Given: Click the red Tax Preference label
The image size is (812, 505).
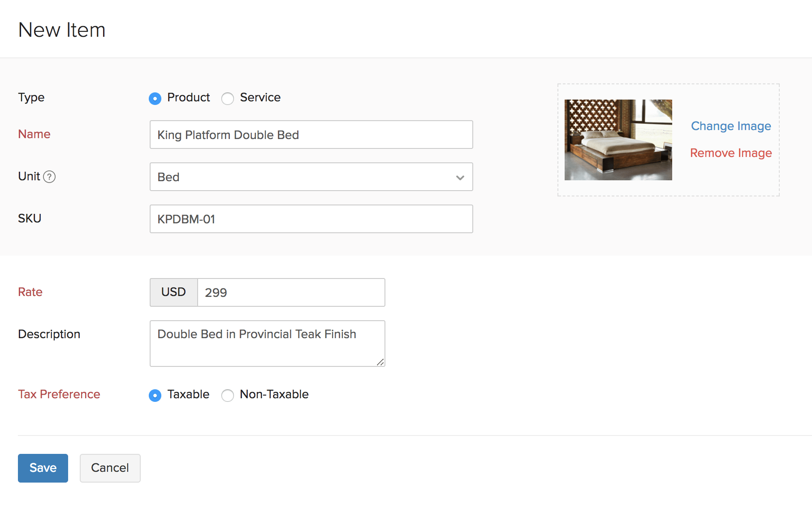Looking at the screenshot, I should coord(59,394).
